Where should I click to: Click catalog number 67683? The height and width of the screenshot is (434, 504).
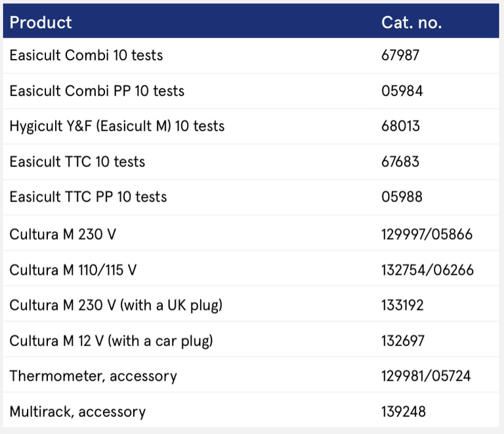tap(400, 162)
